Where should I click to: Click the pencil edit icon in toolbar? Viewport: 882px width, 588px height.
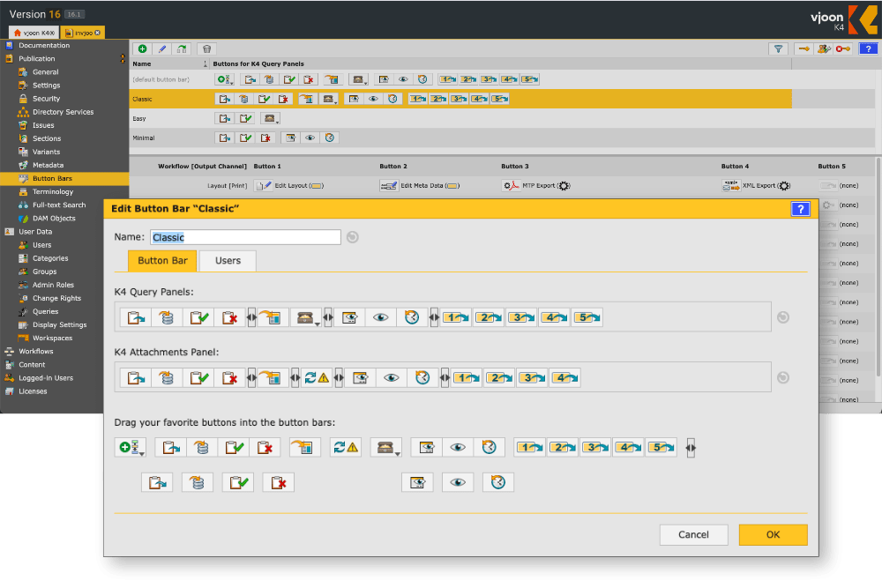(x=162, y=49)
